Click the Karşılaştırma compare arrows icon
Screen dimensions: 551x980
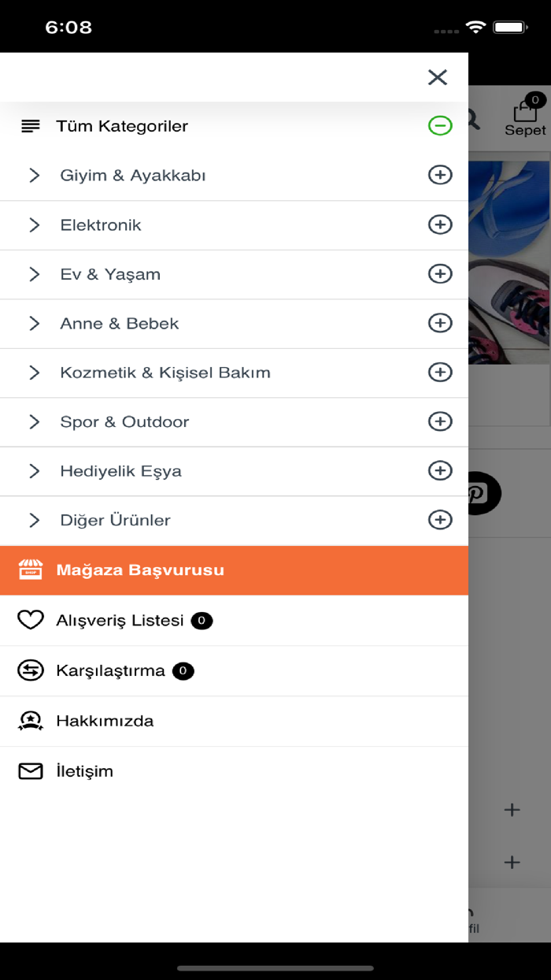31,670
